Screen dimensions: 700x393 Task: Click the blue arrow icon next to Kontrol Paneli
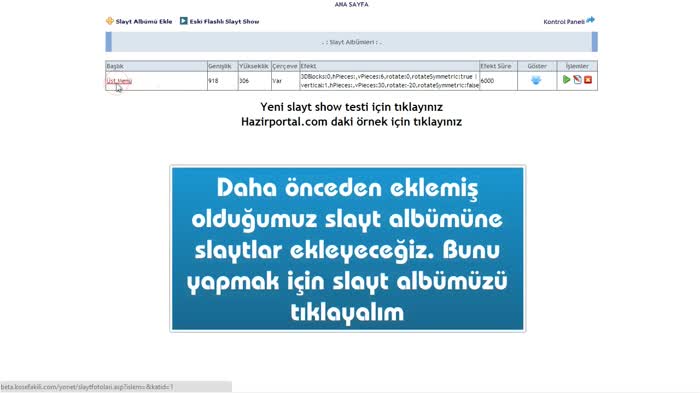tap(591, 20)
